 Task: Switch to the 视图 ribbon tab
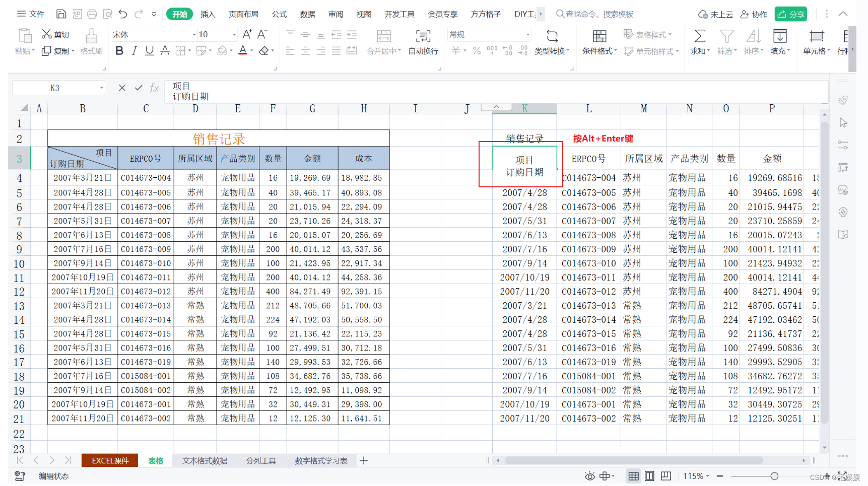(x=364, y=14)
